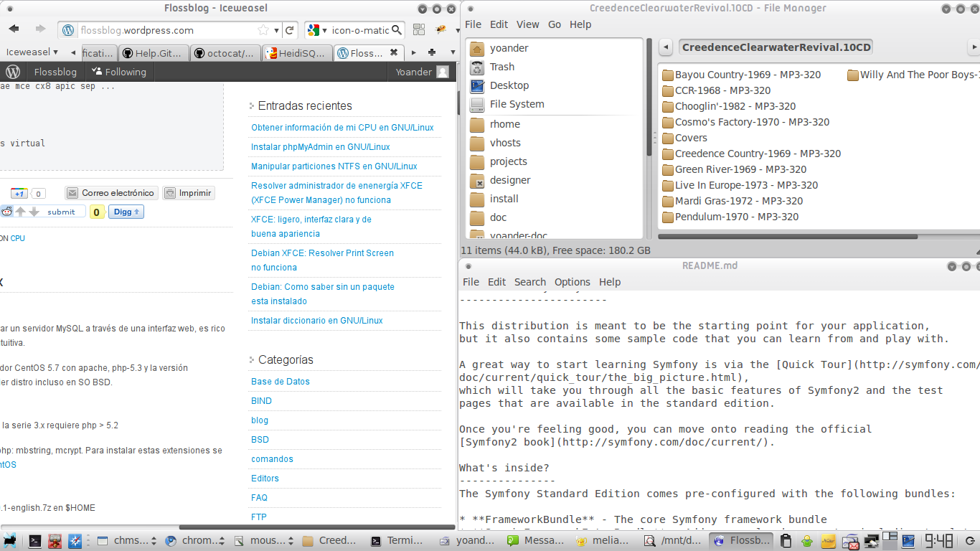Screen dimensions: 980x551
Task: Switch to the octocat browser tab
Action: (225, 53)
